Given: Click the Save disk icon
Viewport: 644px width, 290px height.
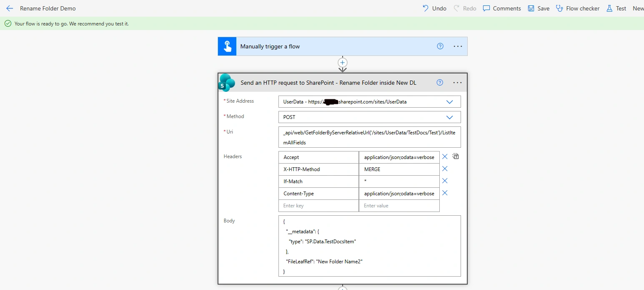Looking at the screenshot, I should (x=531, y=8).
